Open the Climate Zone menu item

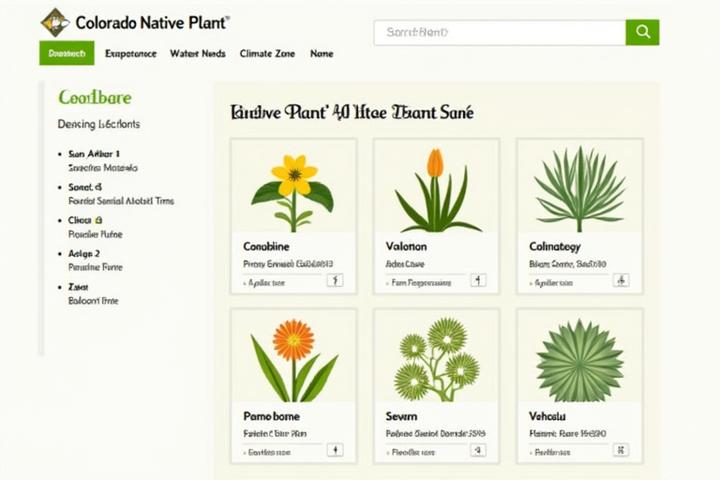[267, 53]
